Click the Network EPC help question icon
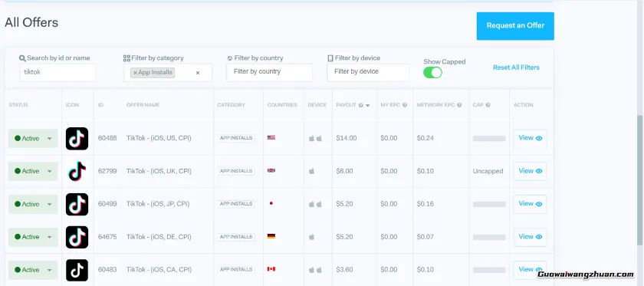The image size is (644, 286). [x=459, y=105]
